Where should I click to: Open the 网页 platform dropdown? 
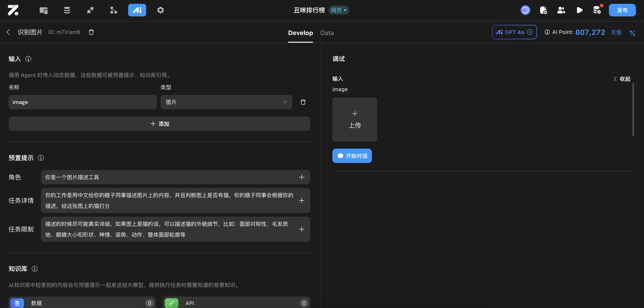click(338, 10)
